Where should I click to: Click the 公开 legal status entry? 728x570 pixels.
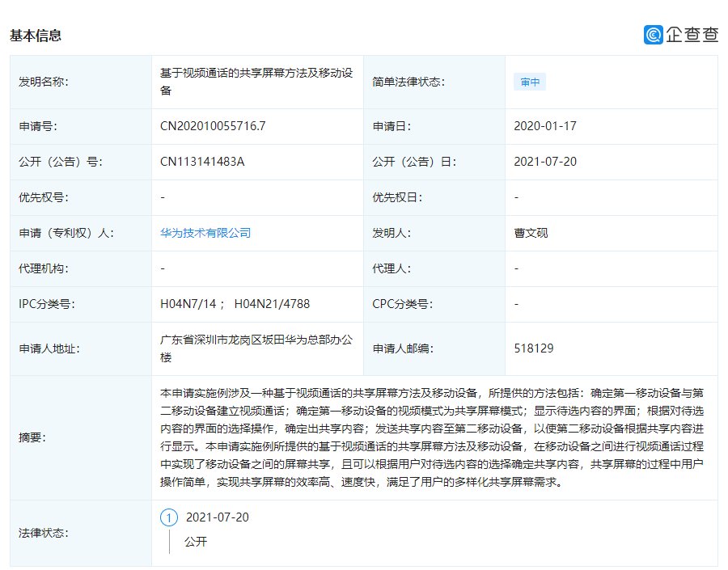click(196, 542)
